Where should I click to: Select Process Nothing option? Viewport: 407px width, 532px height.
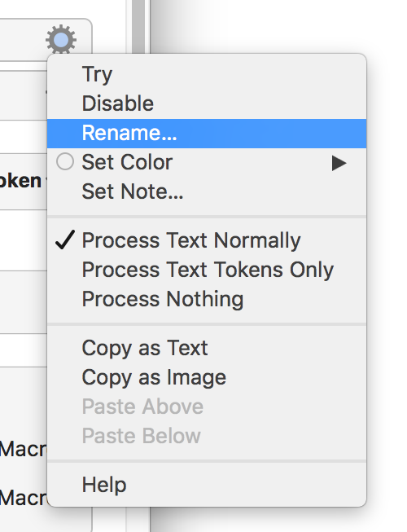pyautogui.click(x=207, y=299)
